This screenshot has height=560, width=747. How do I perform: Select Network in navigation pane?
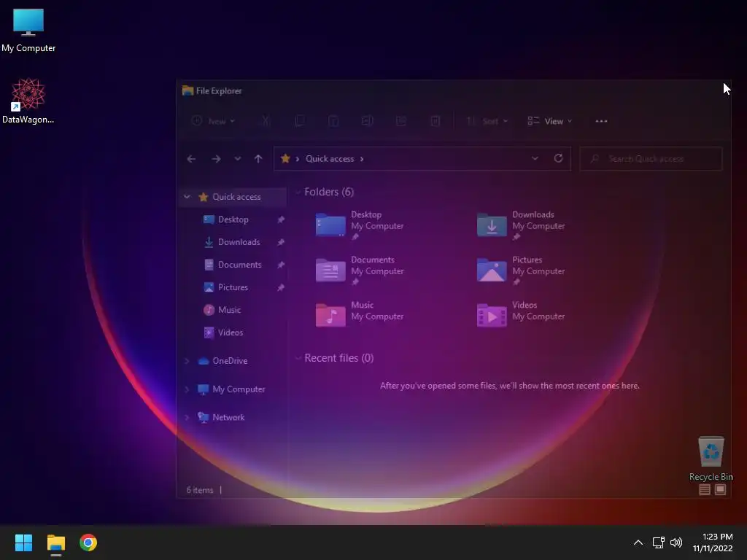tap(228, 417)
